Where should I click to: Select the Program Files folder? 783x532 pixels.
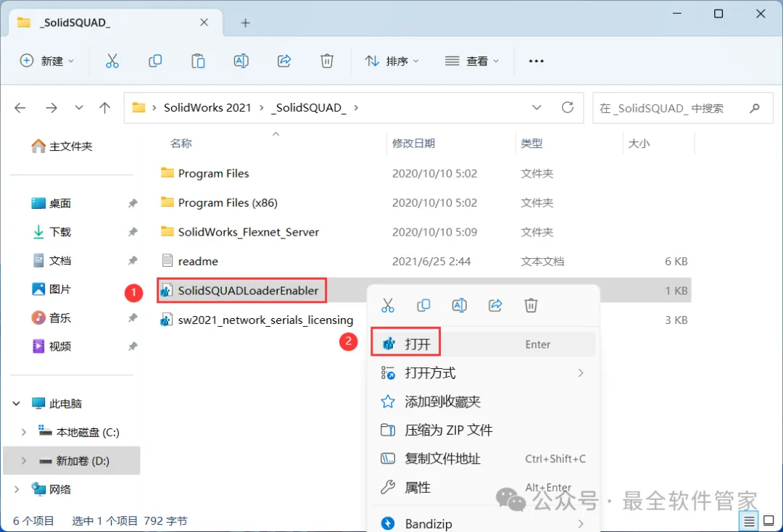pos(213,174)
